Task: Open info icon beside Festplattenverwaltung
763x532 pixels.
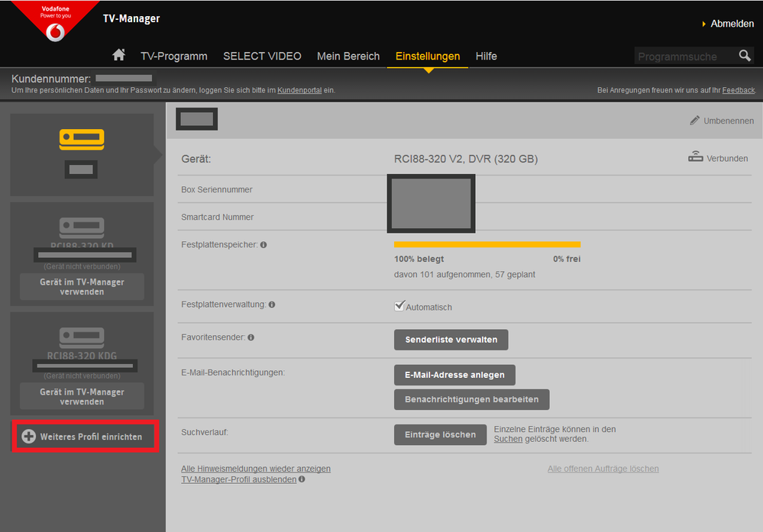Action: (272, 305)
